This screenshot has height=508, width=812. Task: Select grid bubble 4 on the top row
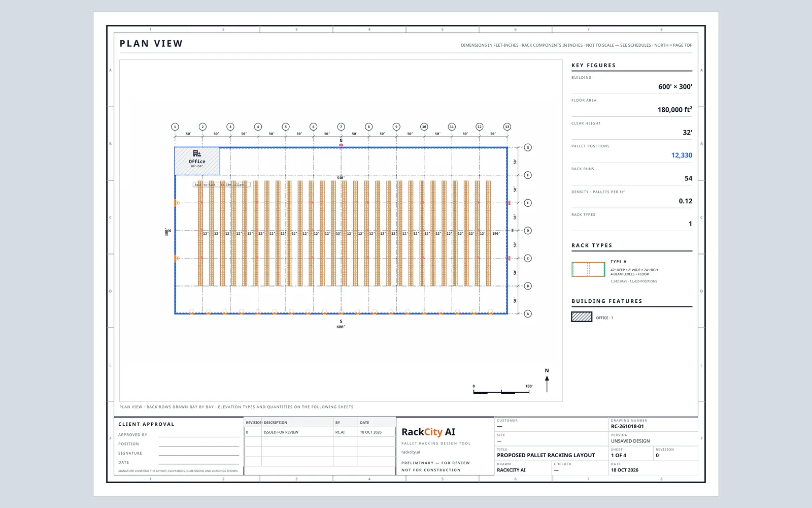258,126
